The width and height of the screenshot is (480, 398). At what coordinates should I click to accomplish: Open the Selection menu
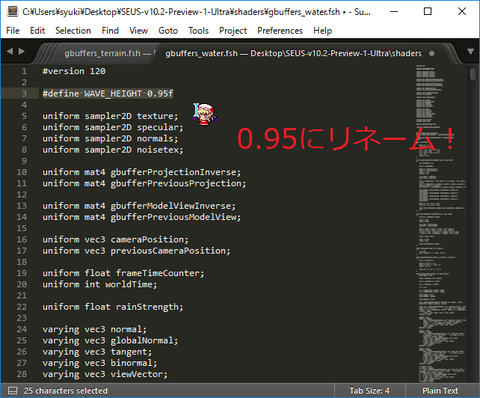coord(73,31)
